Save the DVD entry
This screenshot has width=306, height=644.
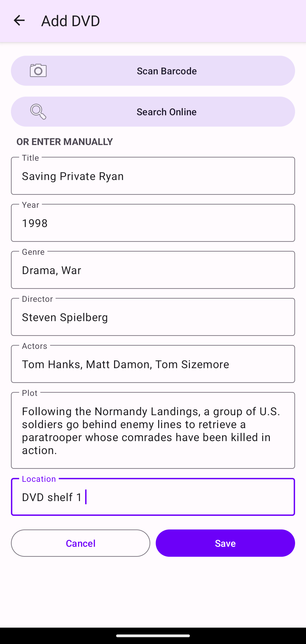(225, 543)
